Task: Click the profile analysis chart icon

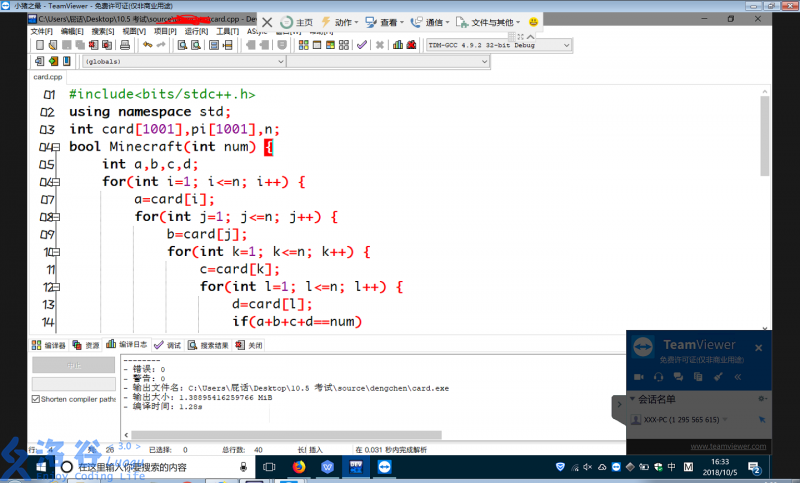Action: pyautogui.click(x=397, y=45)
